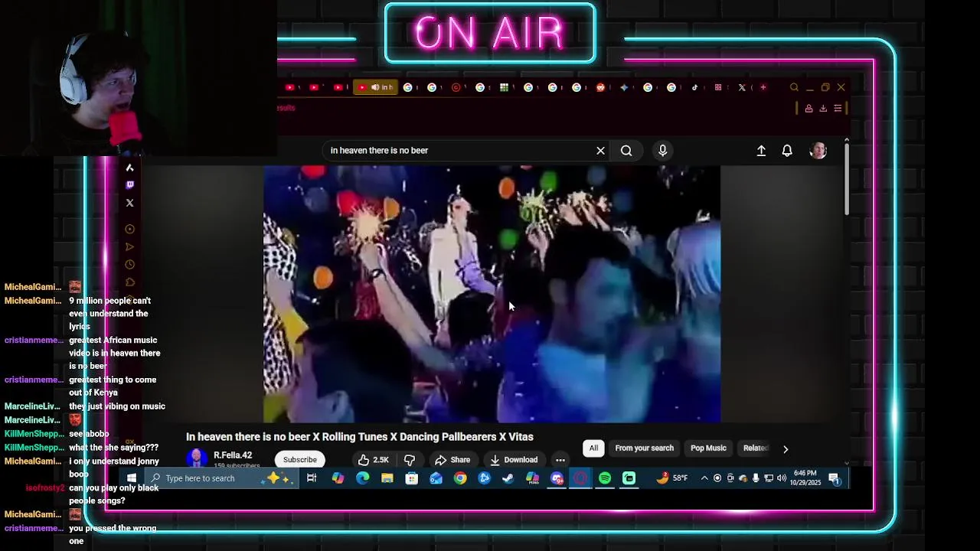Viewport: 980px width, 551px height.
Task: Click the YouTube create upload icon
Action: (761, 151)
